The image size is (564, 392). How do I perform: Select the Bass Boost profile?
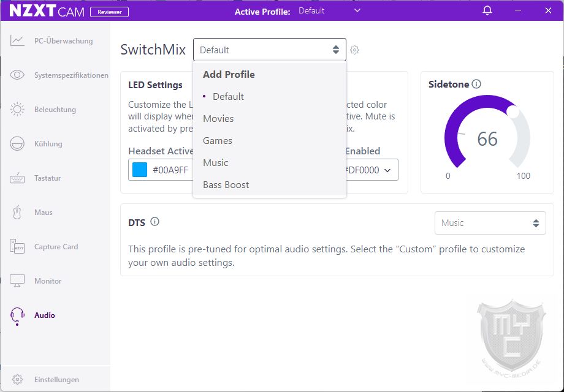tap(226, 185)
